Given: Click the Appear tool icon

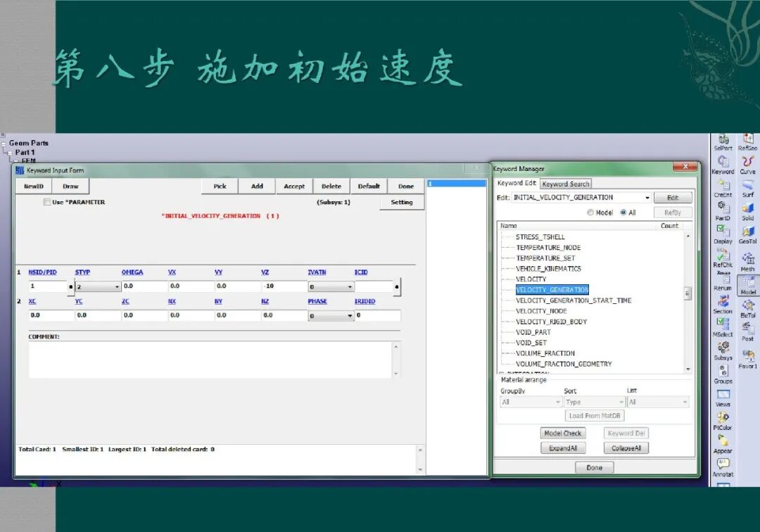Looking at the screenshot, I should point(723,444).
